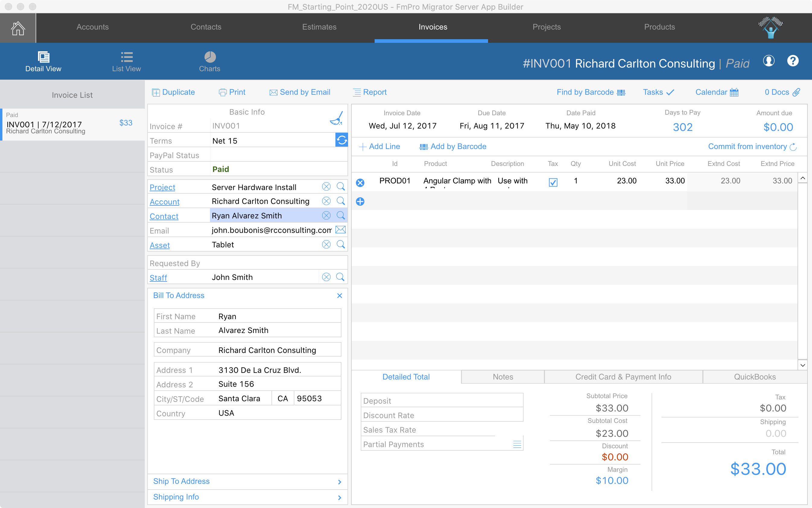The width and height of the screenshot is (812, 508).
Task: Click the blue plus add row icon
Action: [x=360, y=202]
